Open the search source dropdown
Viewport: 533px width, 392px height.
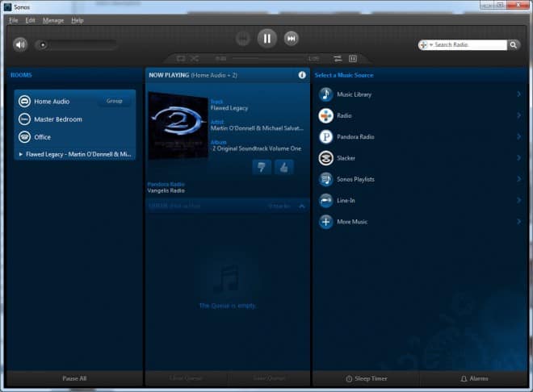(x=426, y=45)
